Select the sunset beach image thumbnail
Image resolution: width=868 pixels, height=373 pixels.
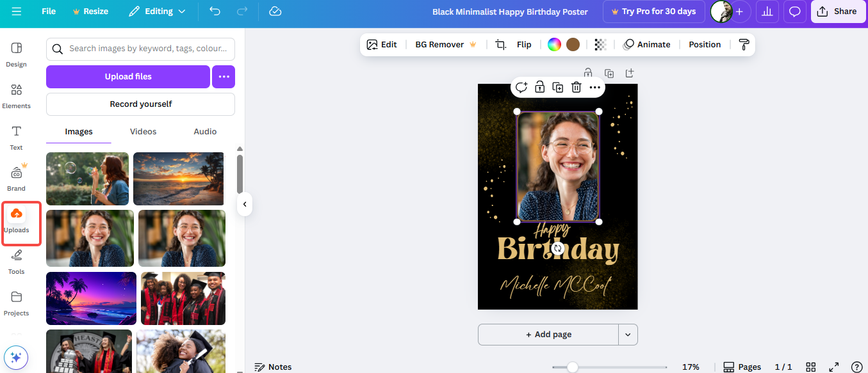coord(179,179)
